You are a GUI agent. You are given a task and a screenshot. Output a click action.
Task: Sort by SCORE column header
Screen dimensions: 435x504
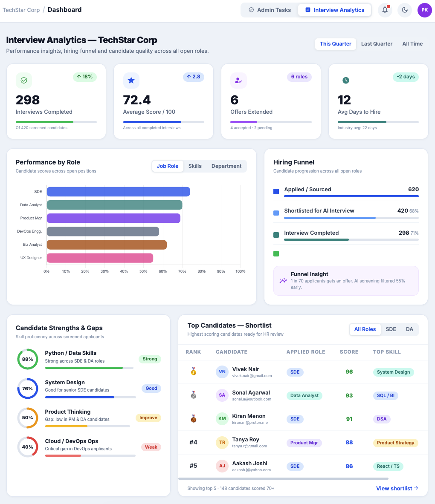(349, 352)
